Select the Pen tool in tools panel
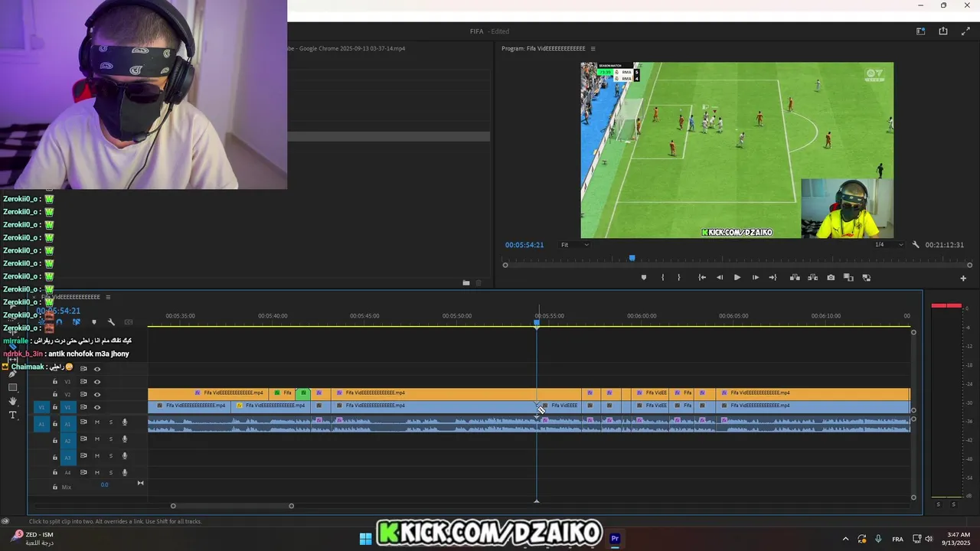The height and width of the screenshot is (551, 980). (12, 374)
